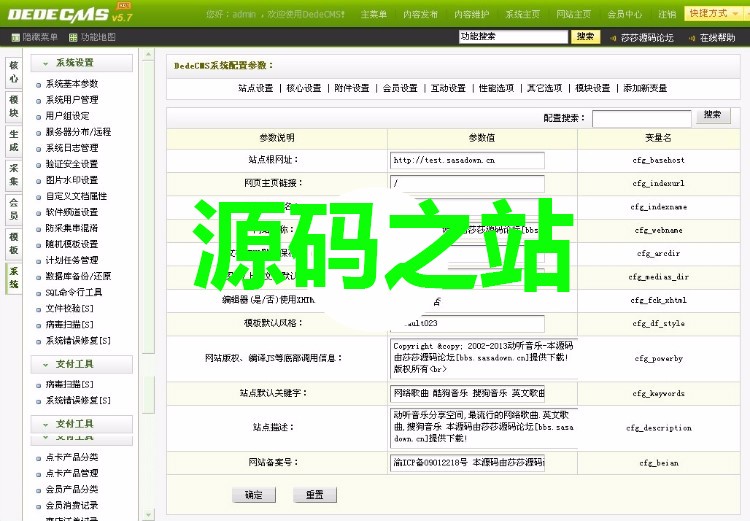Open 验证安全设置
The width and height of the screenshot is (750, 521).
point(72,164)
